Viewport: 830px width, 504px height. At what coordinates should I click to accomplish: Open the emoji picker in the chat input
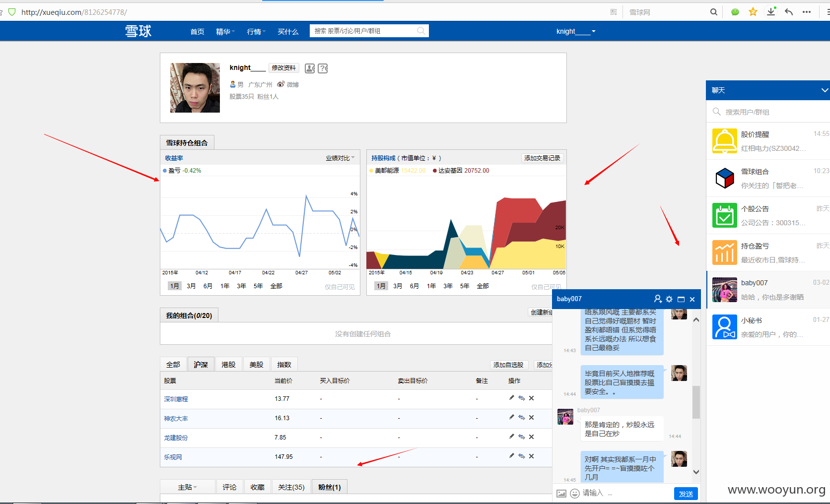[x=575, y=494]
